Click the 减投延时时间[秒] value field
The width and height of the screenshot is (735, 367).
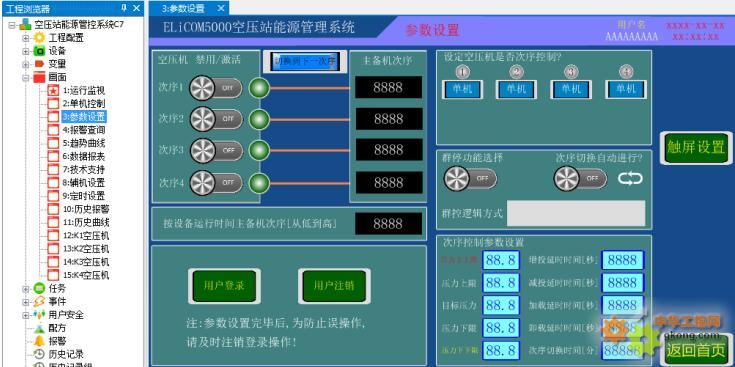623,283
